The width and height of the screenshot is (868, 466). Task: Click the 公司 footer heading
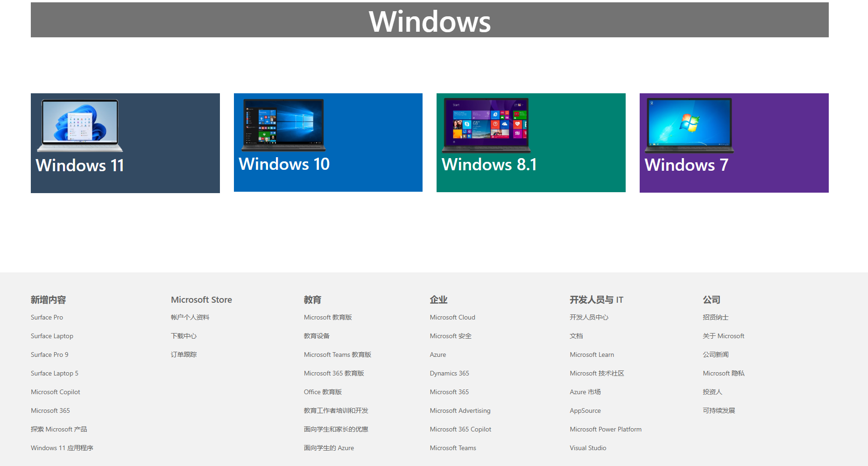click(x=712, y=300)
